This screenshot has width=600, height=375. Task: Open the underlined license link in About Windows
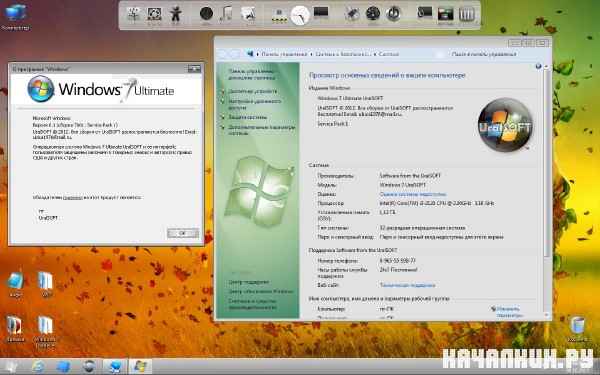click(72, 197)
